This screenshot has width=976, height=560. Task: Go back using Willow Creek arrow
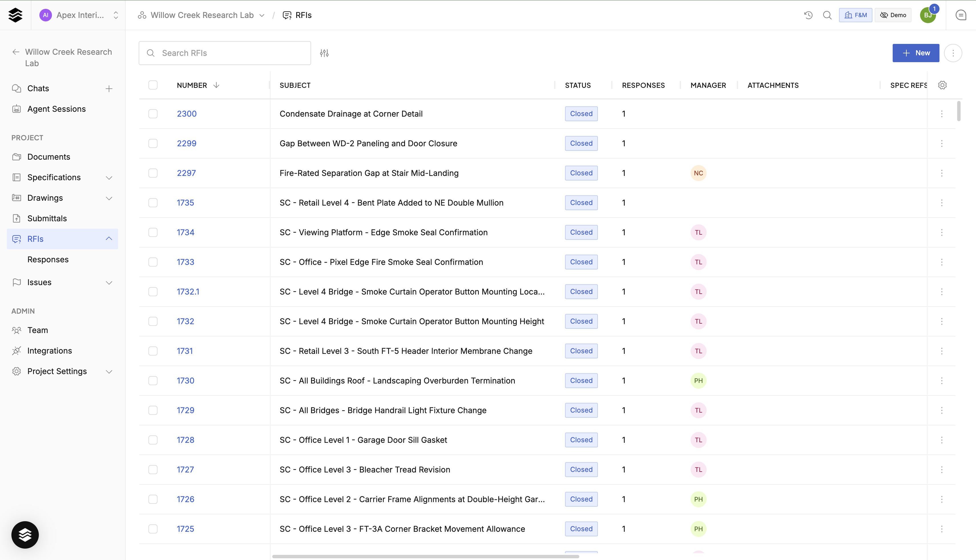[x=16, y=52]
